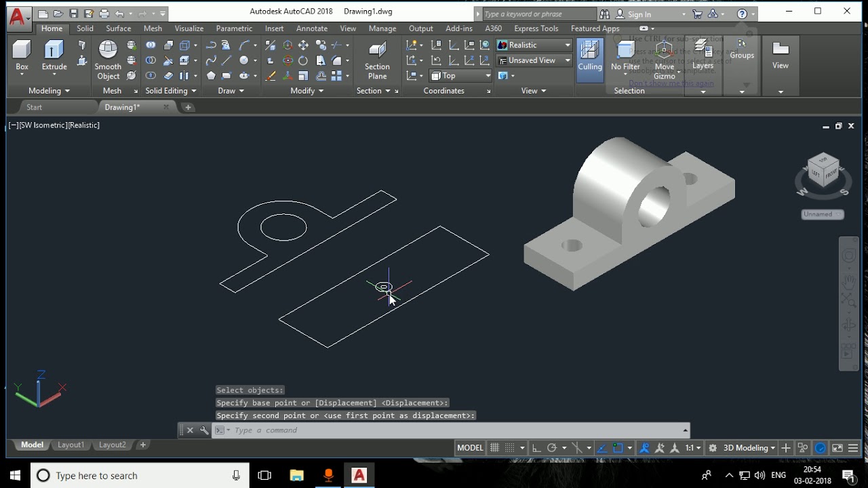Open the command line Customize wrench

pos(203,430)
